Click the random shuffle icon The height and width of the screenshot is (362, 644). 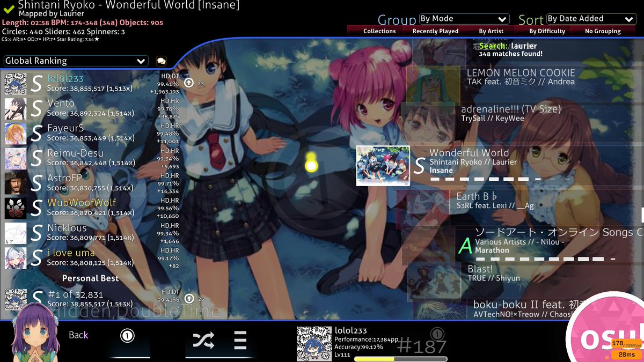point(203,340)
